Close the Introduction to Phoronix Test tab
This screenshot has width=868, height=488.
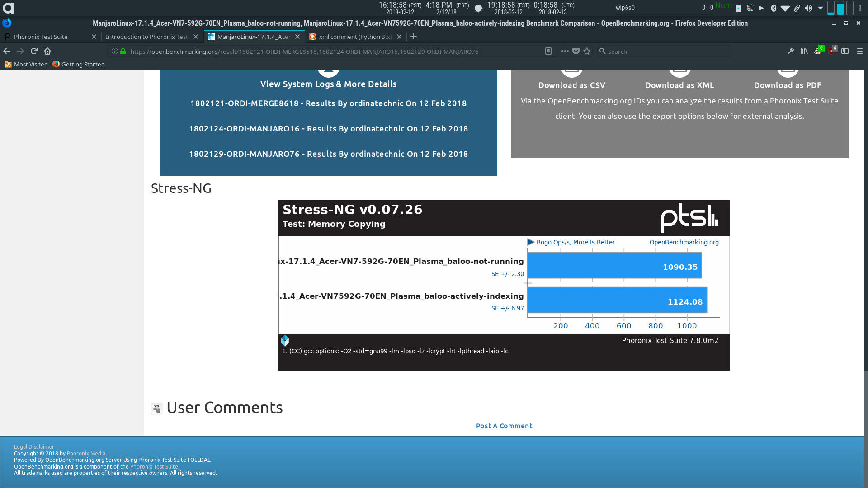click(x=196, y=37)
